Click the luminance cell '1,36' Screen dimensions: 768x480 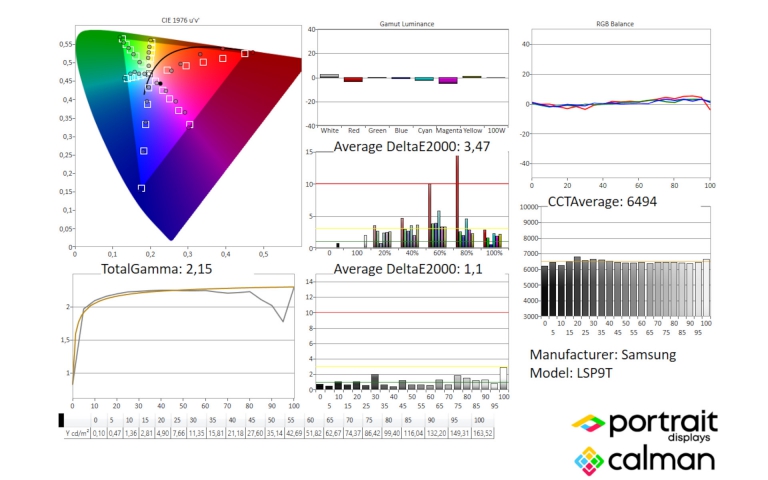click(x=131, y=433)
